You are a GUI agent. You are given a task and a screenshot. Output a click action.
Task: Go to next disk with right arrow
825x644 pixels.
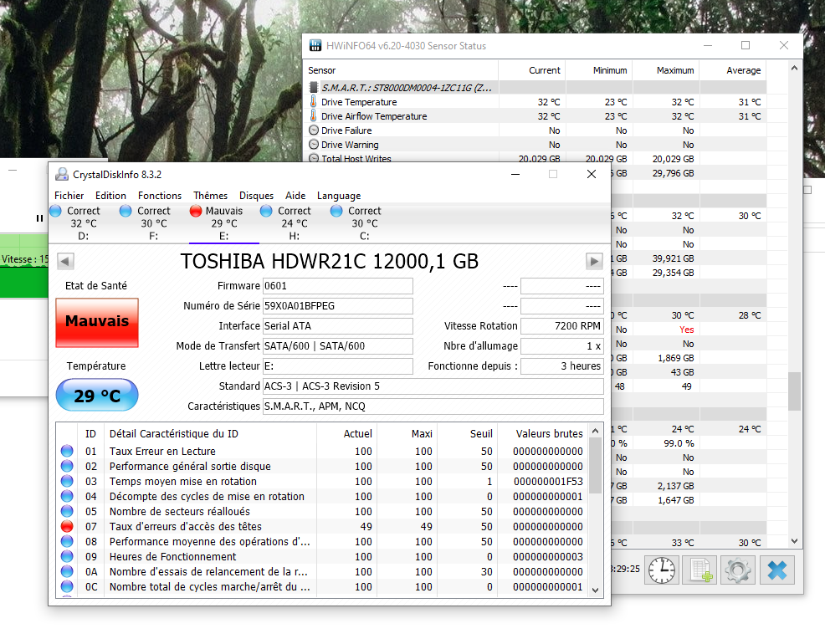point(594,261)
